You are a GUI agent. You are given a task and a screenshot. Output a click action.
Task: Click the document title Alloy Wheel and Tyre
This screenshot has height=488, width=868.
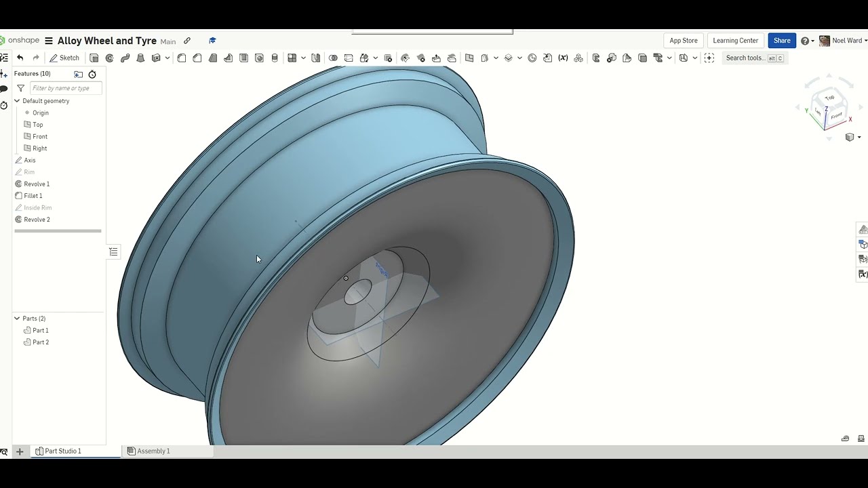tap(107, 41)
